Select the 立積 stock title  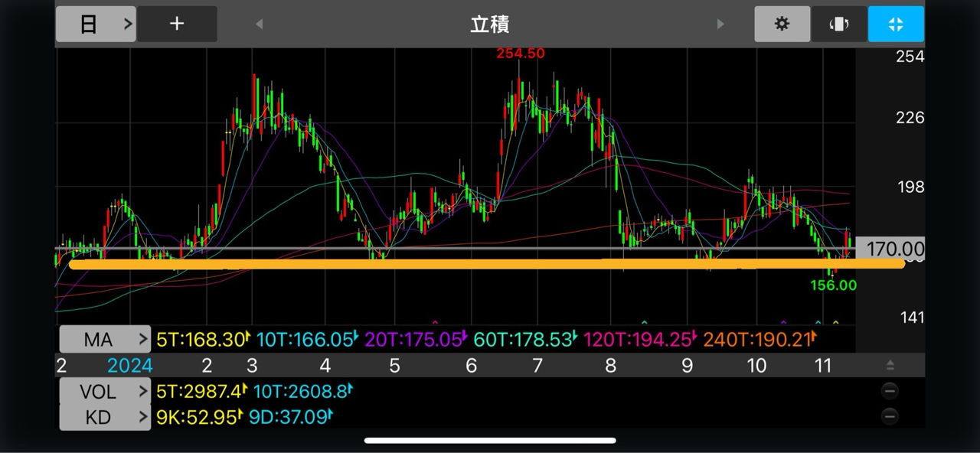(x=490, y=24)
